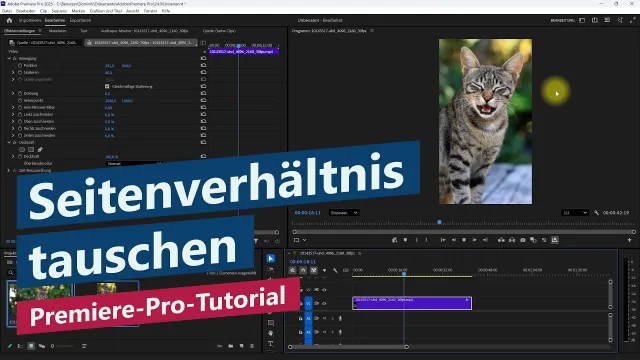Toggle Linked Selection in timeline
The height and width of the screenshot is (360, 640).
[x=313, y=270]
